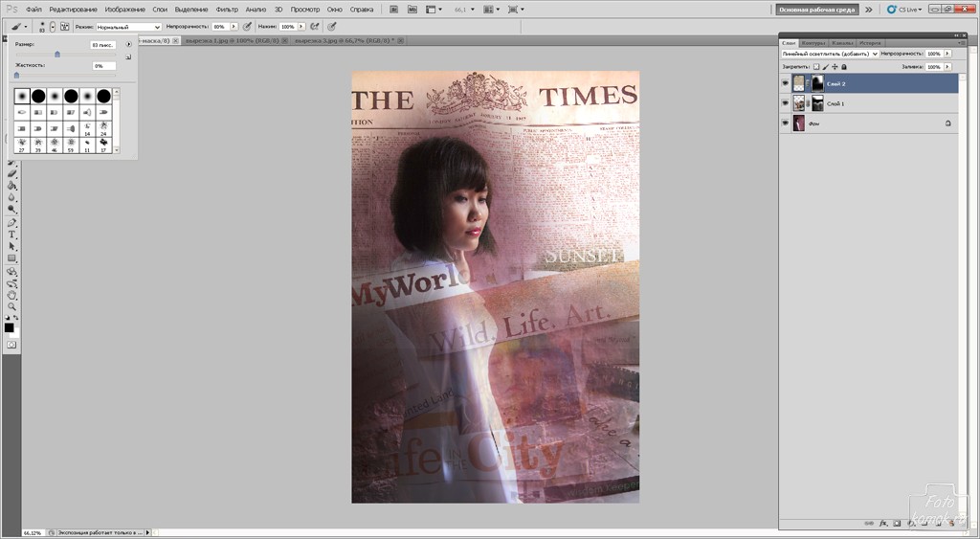
Task: Hide the Фон background layer
Action: point(786,124)
